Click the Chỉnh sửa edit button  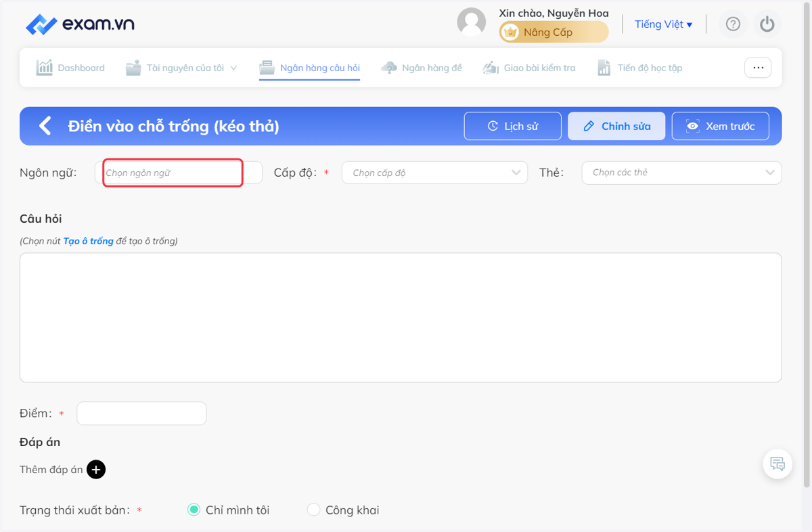(x=616, y=126)
